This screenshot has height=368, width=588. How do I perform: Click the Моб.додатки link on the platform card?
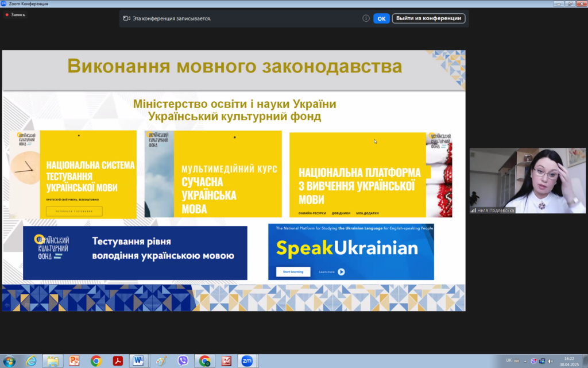tap(367, 213)
